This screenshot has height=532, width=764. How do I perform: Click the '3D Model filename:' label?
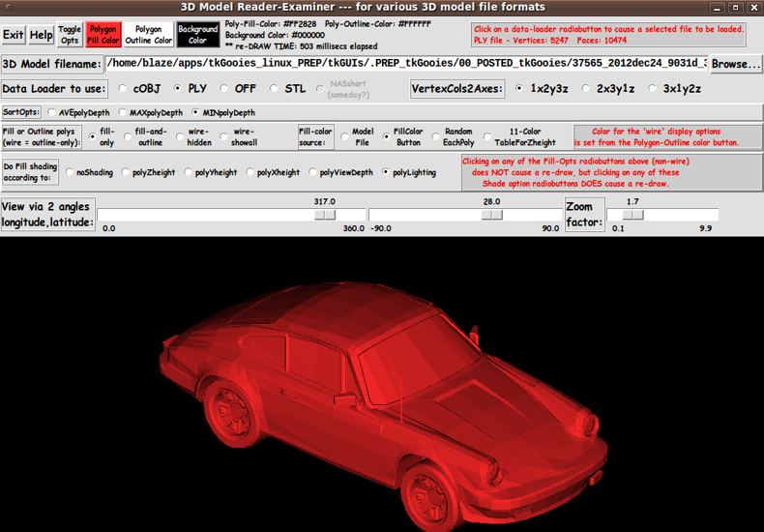[x=51, y=64]
